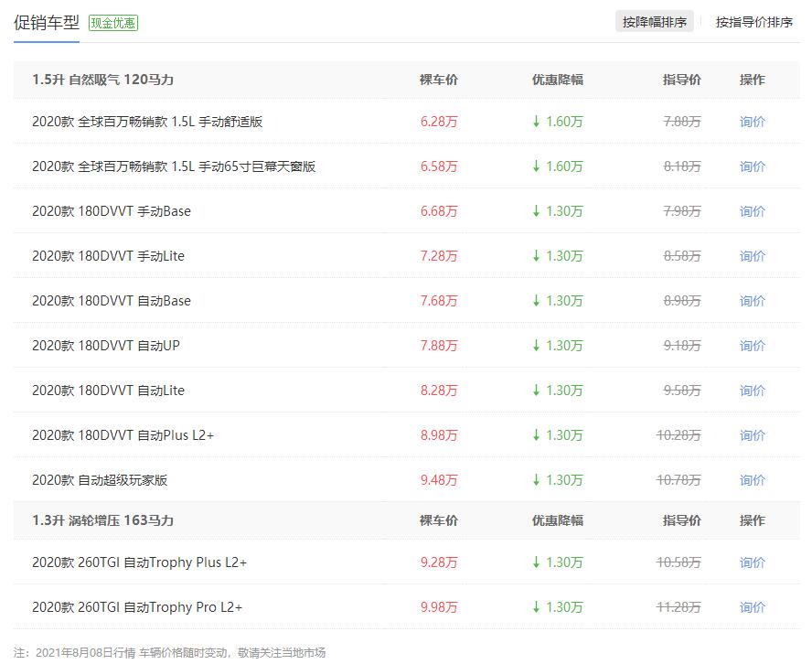Click 询价 for 180DVVT 自动Plus L2+
Screen dimensions: 812x664
click(x=753, y=435)
